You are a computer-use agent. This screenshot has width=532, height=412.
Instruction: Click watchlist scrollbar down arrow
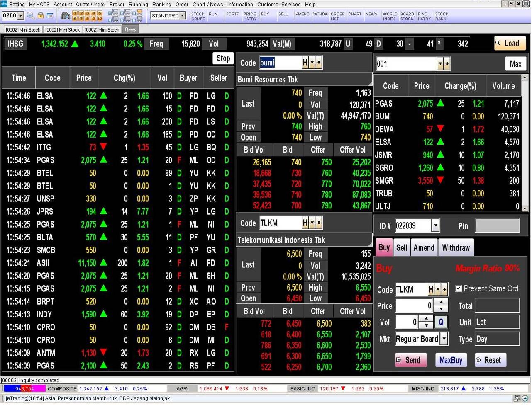[x=525, y=208]
